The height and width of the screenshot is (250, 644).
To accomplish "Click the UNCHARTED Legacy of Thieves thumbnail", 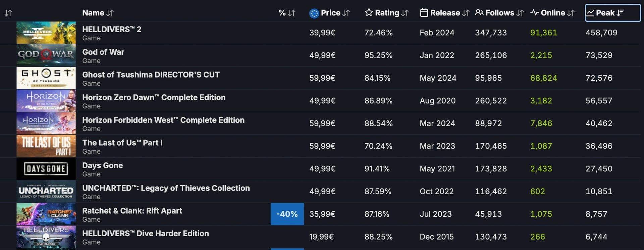I will coord(46,192).
